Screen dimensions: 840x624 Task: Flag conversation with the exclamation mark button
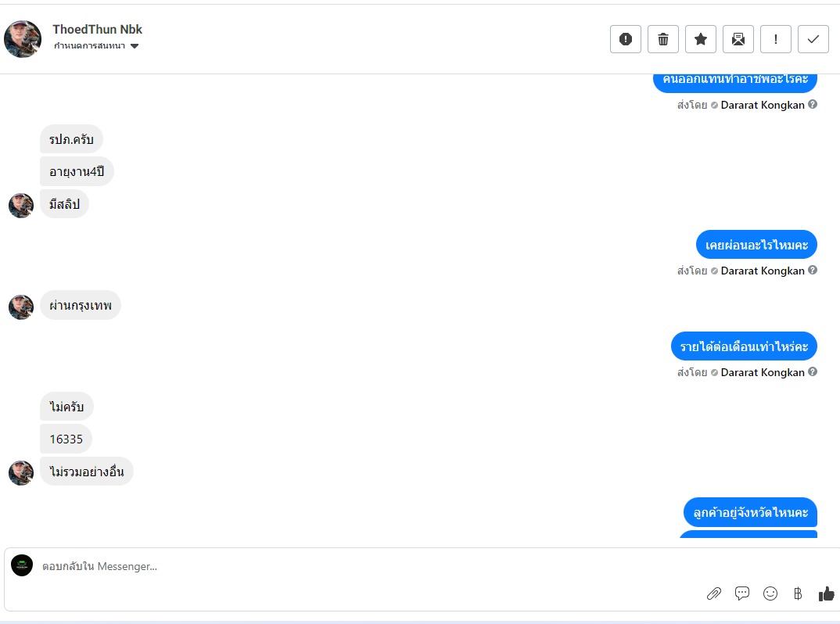776,39
